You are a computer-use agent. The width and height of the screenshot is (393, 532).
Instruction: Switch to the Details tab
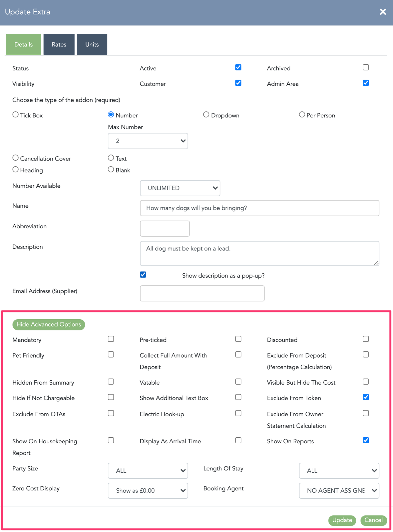click(x=23, y=44)
